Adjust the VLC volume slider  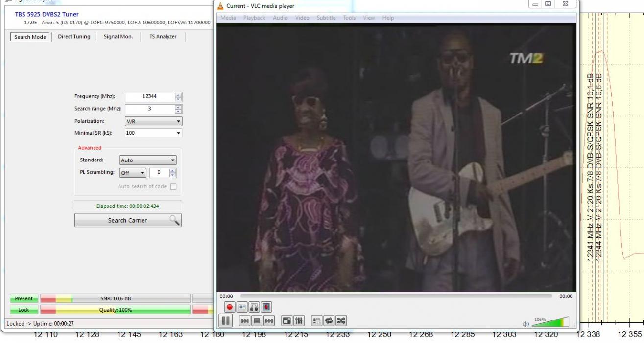550,321
